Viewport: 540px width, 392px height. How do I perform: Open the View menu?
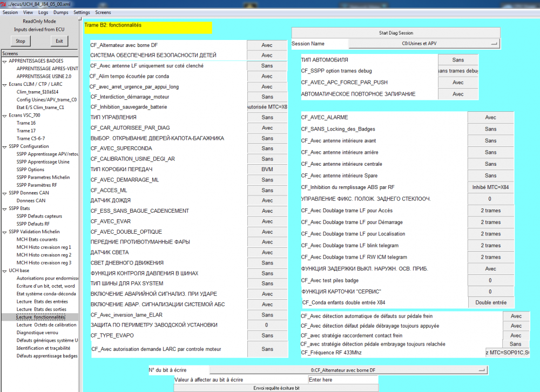point(28,12)
